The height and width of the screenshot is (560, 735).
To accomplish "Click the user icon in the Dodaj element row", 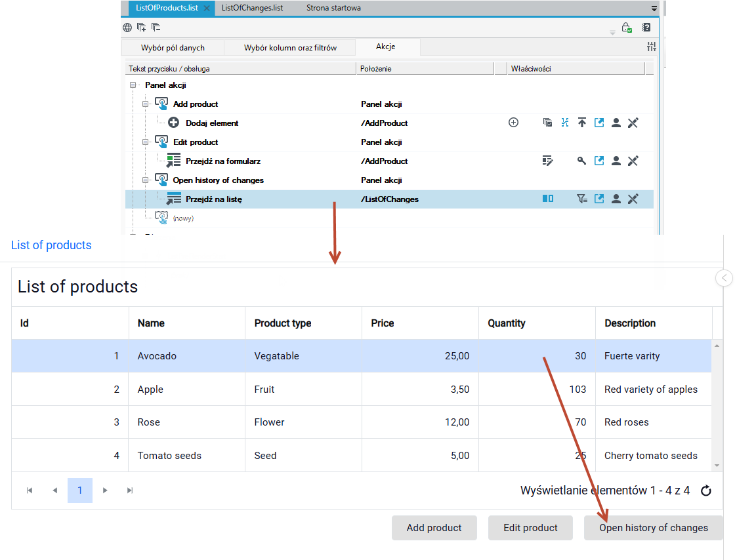I will (616, 123).
